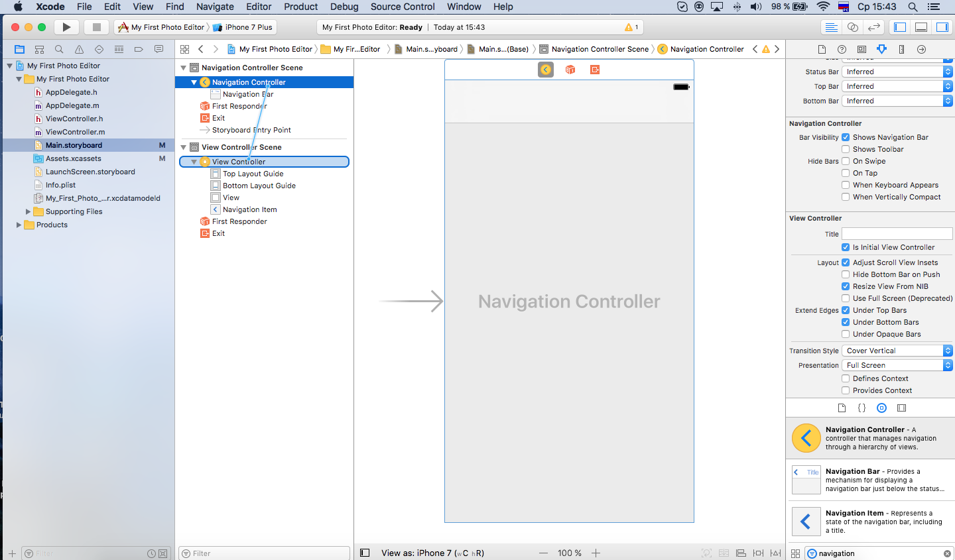Show the Connections inspector
The width and height of the screenshot is (955, 560).
(x=921, y=49)
